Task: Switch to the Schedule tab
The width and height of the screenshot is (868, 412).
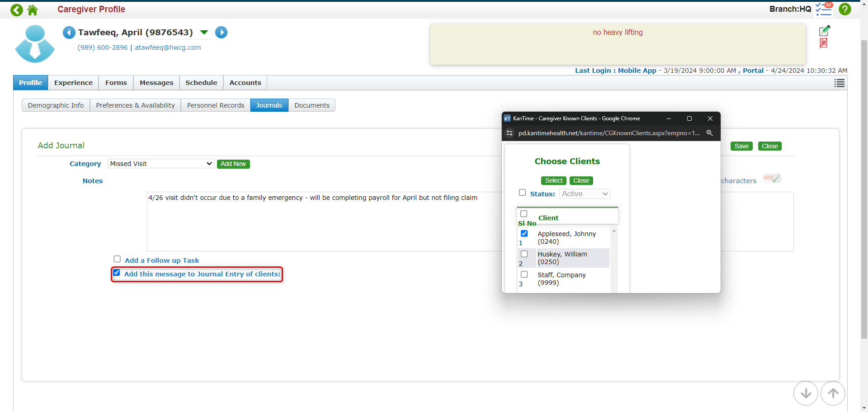Action: pos(201,83)
